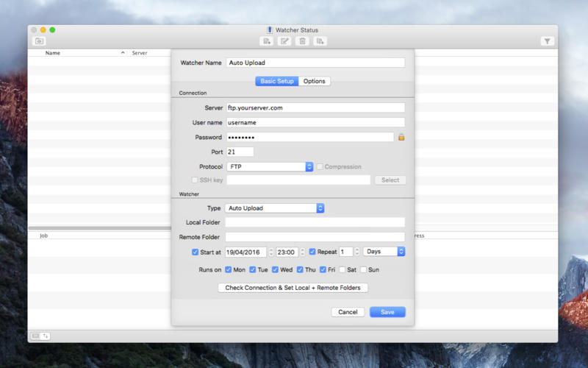Disable the Repeat checkbox
The image size is (588, 368).
pos(312,252)
